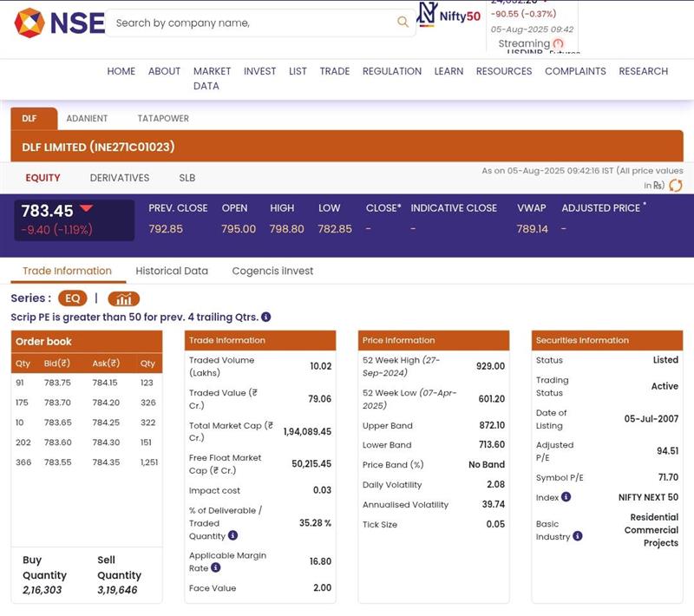
Task: Click the company name search field
Action: point(252,23)
